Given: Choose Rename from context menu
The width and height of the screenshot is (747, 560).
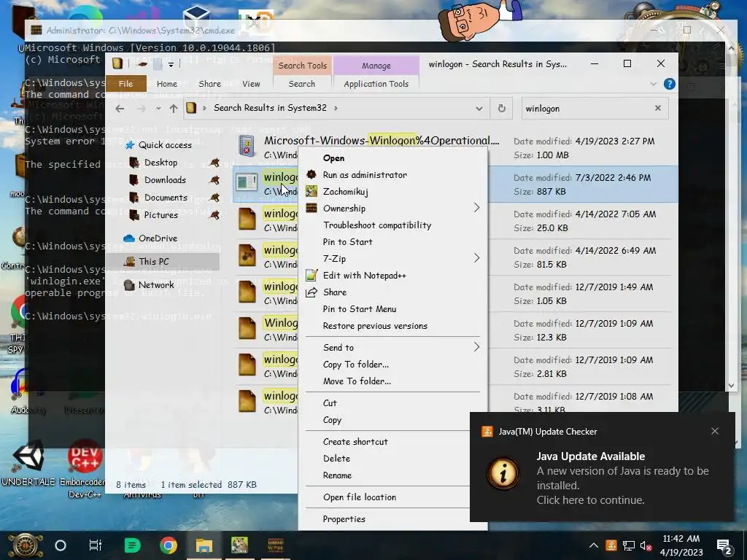Looking at the screenshot, I should coord(337,475).
